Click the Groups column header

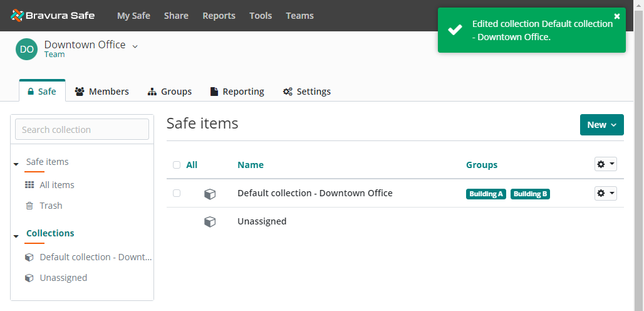pyautogui.click(x=482, y=165)
